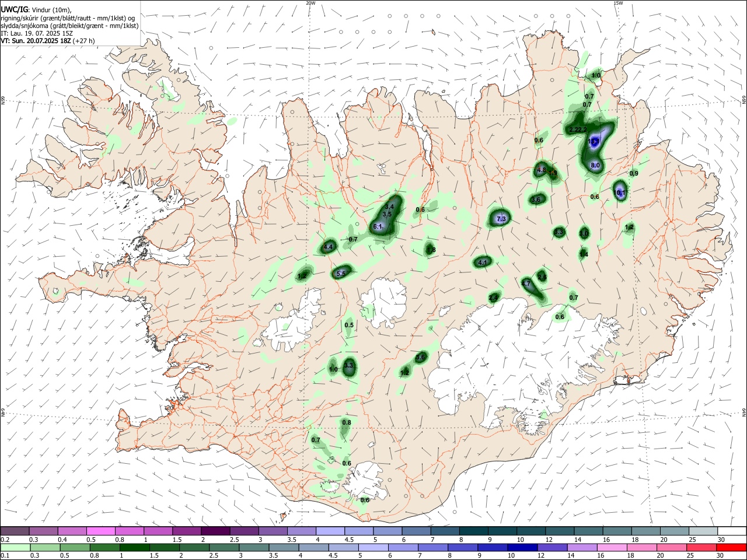Pick the dusky purple 0.2 snow legend swatch
The width and height of the screenshot is (747, 560).
[15, 531]
